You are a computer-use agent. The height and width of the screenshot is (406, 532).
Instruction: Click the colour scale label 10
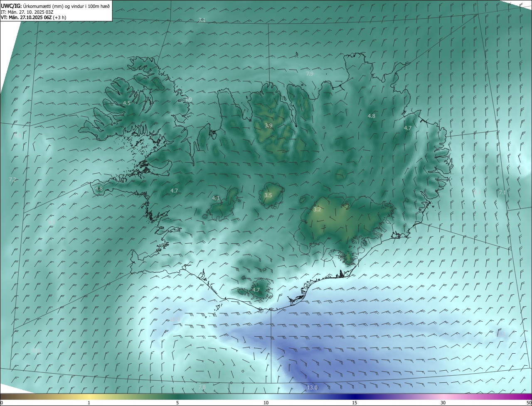[266, 403]
